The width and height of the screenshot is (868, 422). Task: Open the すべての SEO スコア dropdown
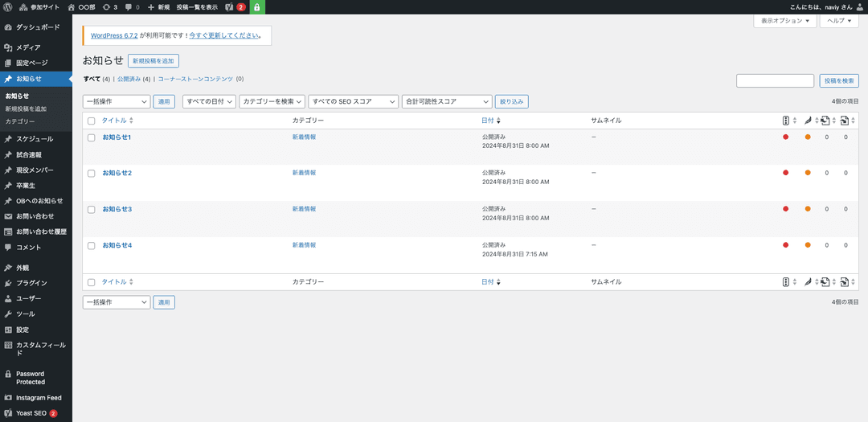353,101
